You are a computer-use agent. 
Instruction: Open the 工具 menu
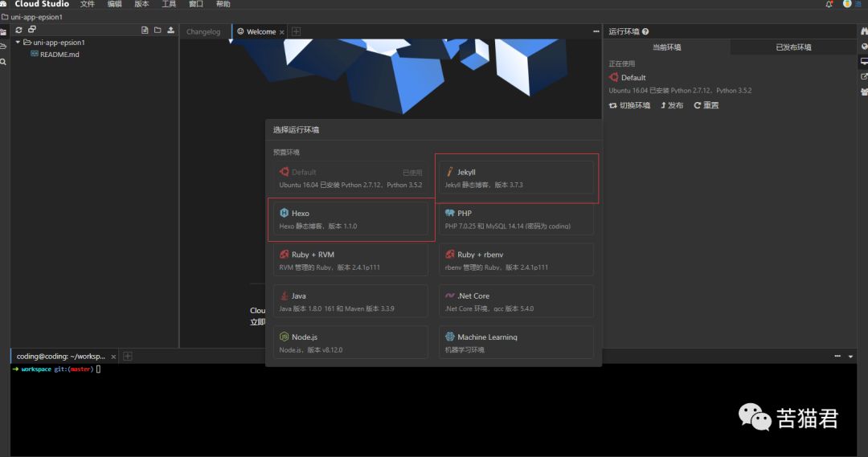tap(169, 4)
